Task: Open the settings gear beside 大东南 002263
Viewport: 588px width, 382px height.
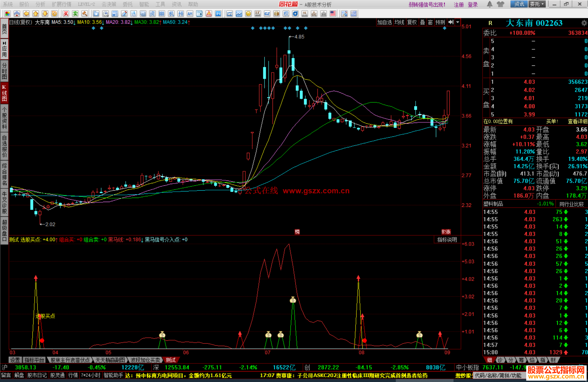Action: click(x=584, y=23)
